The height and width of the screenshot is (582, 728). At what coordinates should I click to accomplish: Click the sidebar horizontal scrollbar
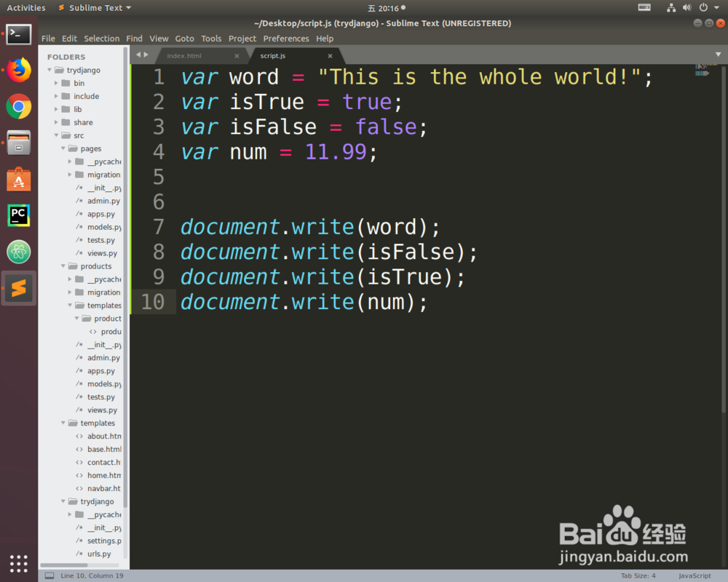point(63,565)
